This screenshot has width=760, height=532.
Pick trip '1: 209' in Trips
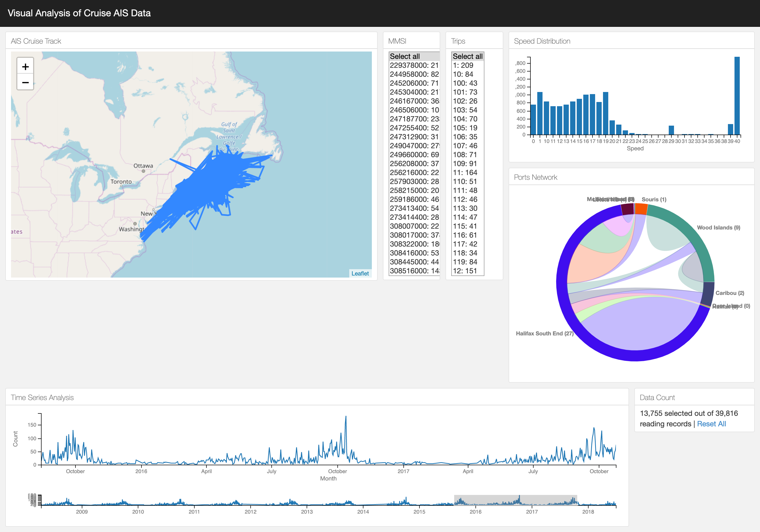[x=467, y=65]
